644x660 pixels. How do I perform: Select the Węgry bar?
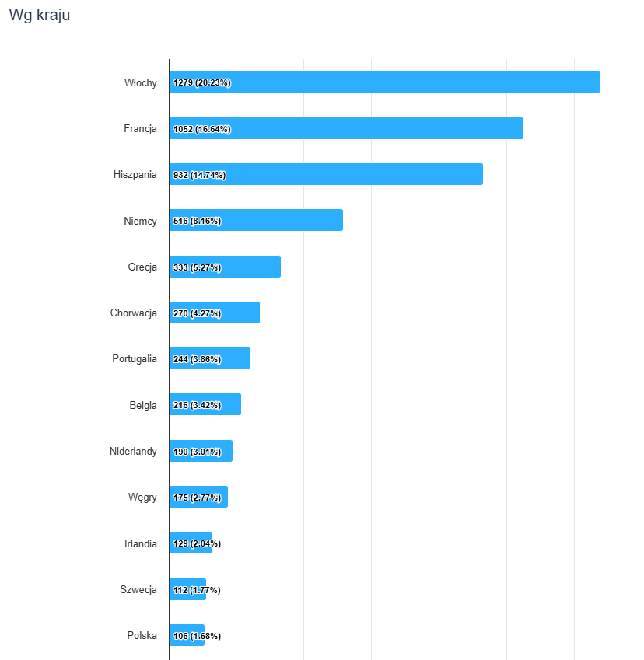click(224, 497)
